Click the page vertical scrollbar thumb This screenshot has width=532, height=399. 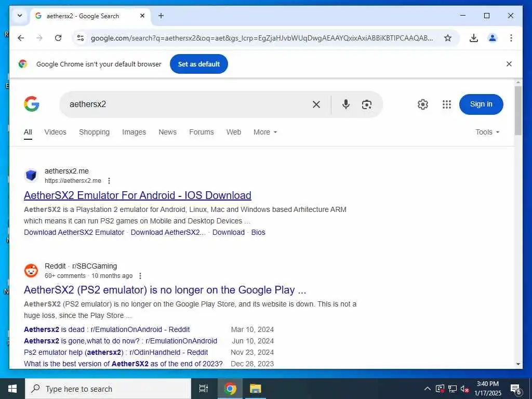(518, 111)
